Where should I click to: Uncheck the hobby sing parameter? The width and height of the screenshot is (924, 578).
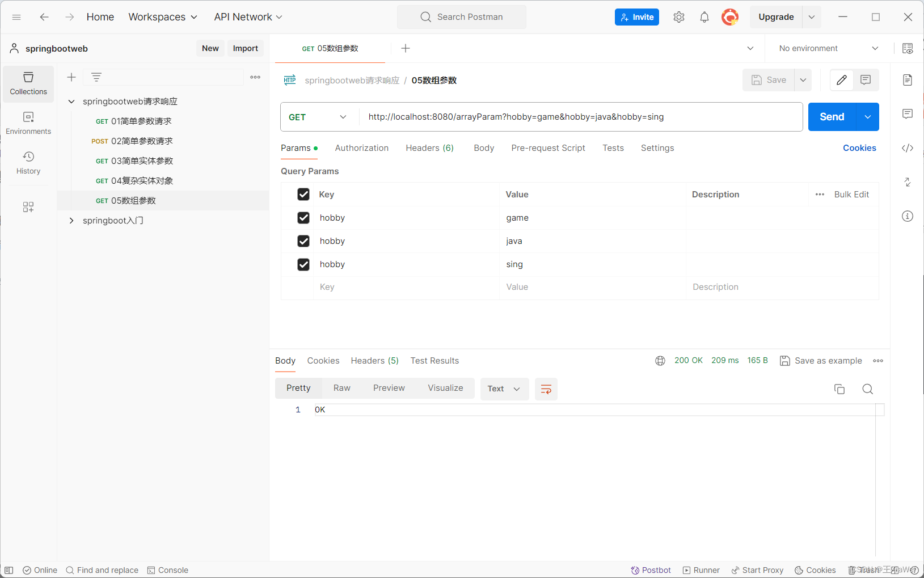(303, 264)
